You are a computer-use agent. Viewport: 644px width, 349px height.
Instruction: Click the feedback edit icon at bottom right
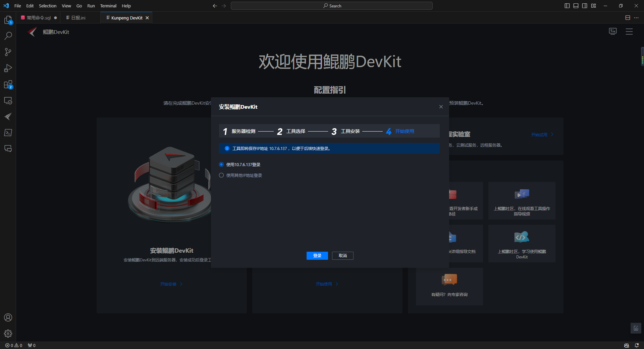(636, 328)
